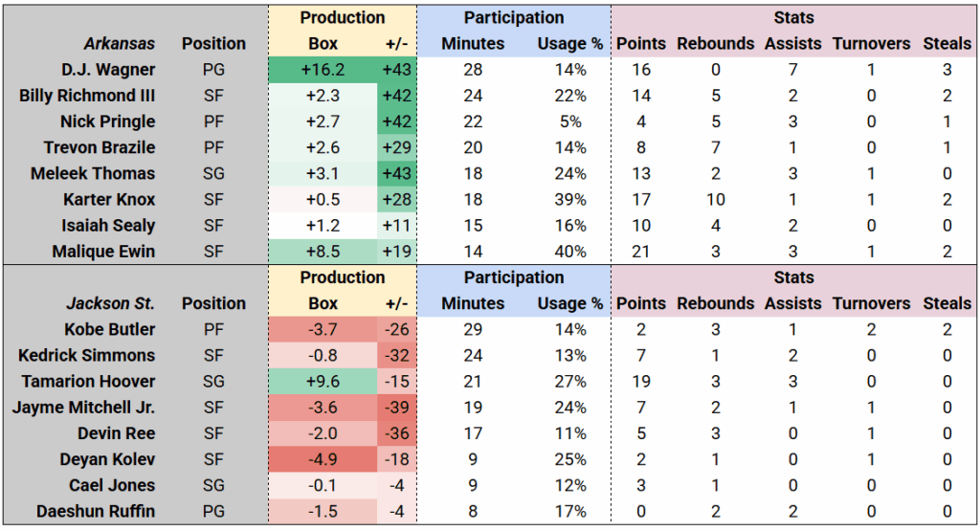Screen dimensions: 980x531
Task: Click Billy Richmond III's name cell
Action: (x=87, y=96)
